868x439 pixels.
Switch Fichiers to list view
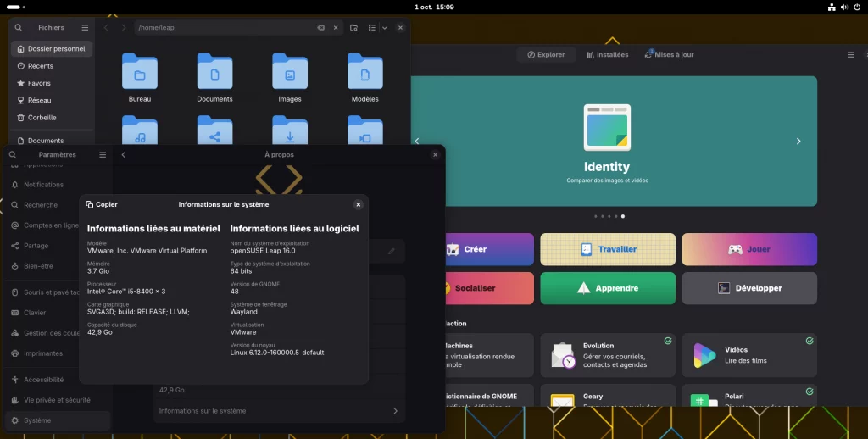[372, 28]
